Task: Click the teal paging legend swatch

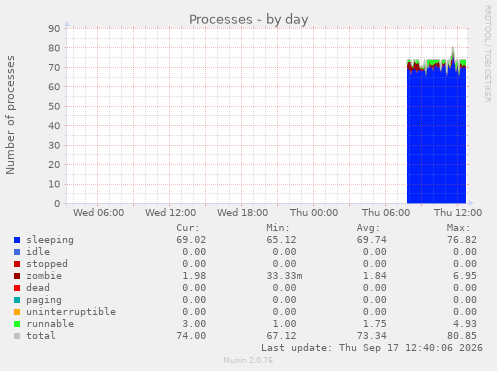Action: pyautogui.click(x=17, y=300)
